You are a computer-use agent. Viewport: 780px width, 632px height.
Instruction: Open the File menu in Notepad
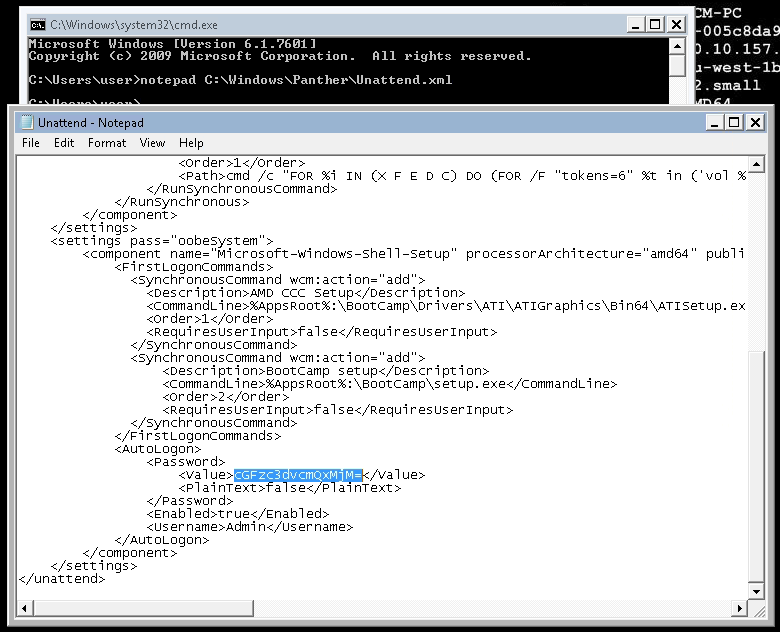tap(31, 143)
